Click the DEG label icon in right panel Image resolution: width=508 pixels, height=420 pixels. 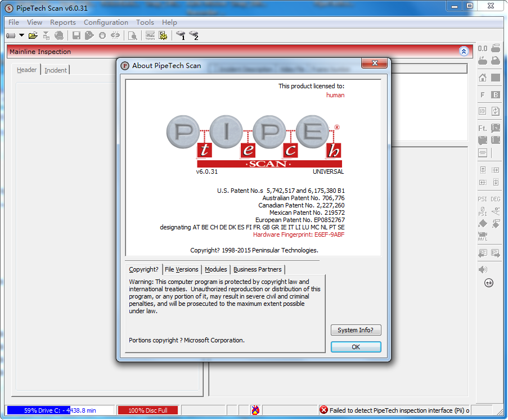point(496,199)
